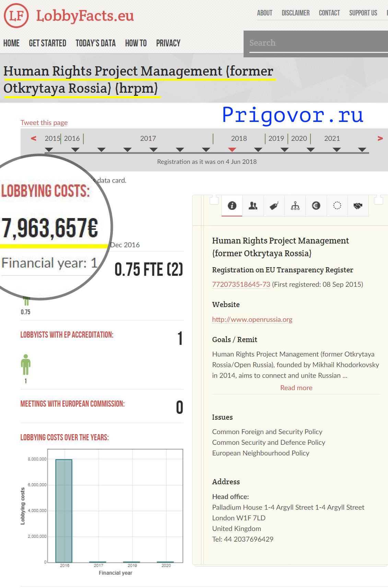The image size is (388, 588).
Task: Click the '0.75 FTE (2)' value
Action: (x=149, y=270)
